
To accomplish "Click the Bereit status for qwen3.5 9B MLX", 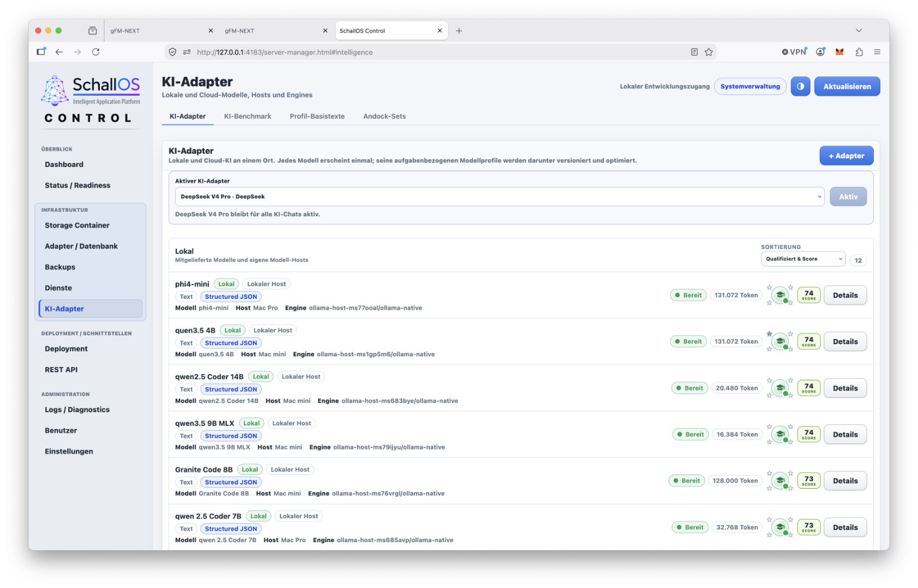I will 689,435.
